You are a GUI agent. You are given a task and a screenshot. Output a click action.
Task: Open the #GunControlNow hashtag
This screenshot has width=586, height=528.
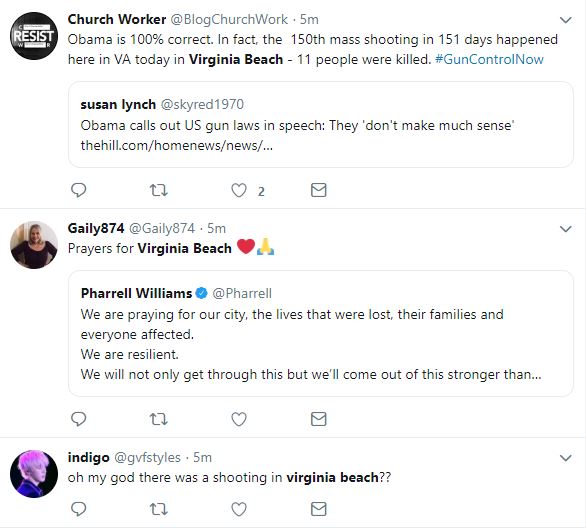coord(489,59)
